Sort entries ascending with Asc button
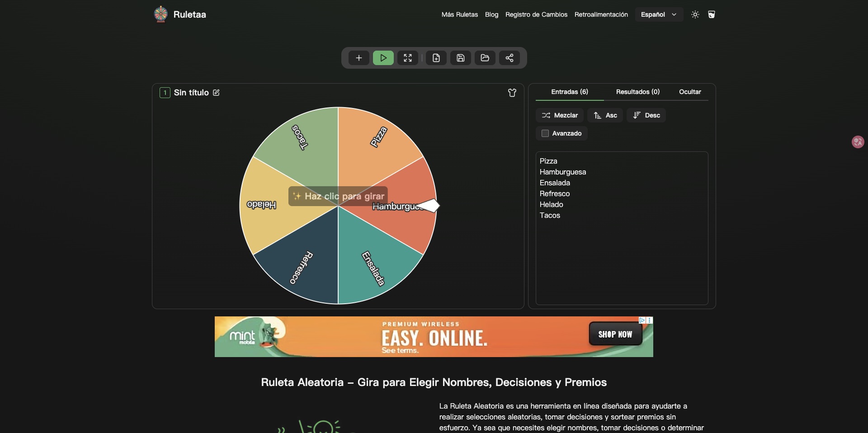This screenshot has width=868, height=433. [605, 115]
